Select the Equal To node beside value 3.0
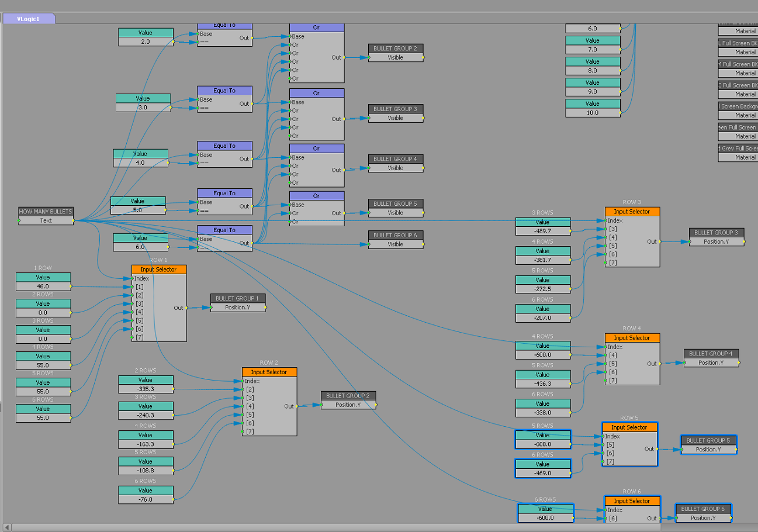The width and height of the screenshot is (758, 532). pyautogui.click(x=224, y=91)
